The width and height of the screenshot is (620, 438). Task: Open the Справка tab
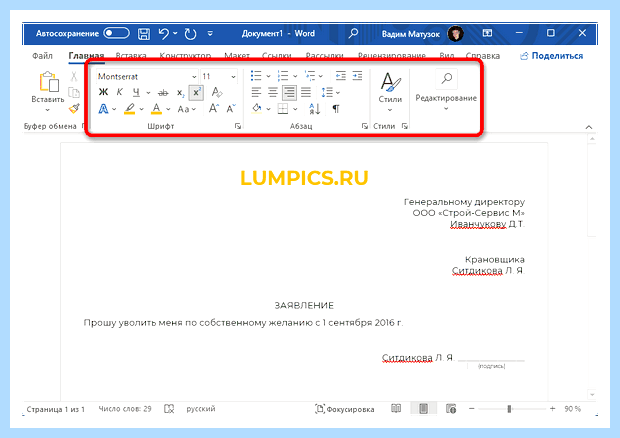[483, 56]
